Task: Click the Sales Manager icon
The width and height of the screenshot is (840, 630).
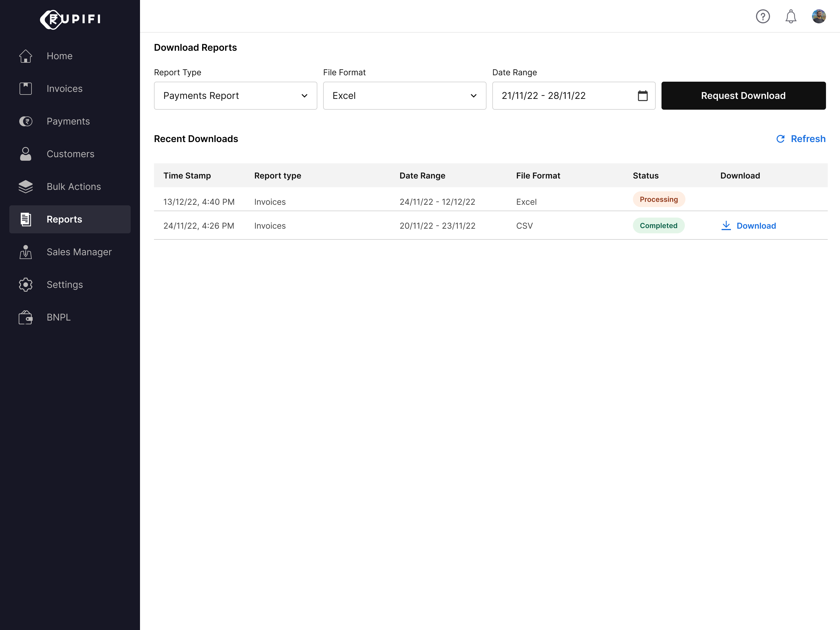Action: tap(25, 252)
